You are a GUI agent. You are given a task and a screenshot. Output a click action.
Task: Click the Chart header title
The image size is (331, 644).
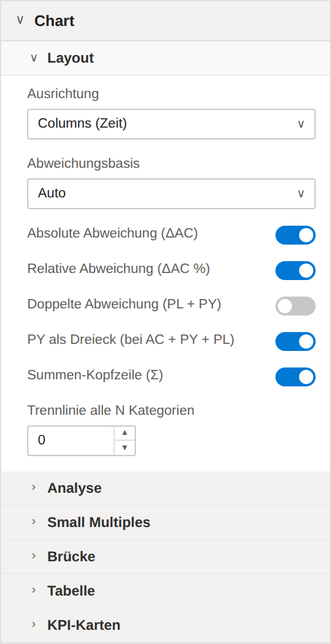point(54,21)
